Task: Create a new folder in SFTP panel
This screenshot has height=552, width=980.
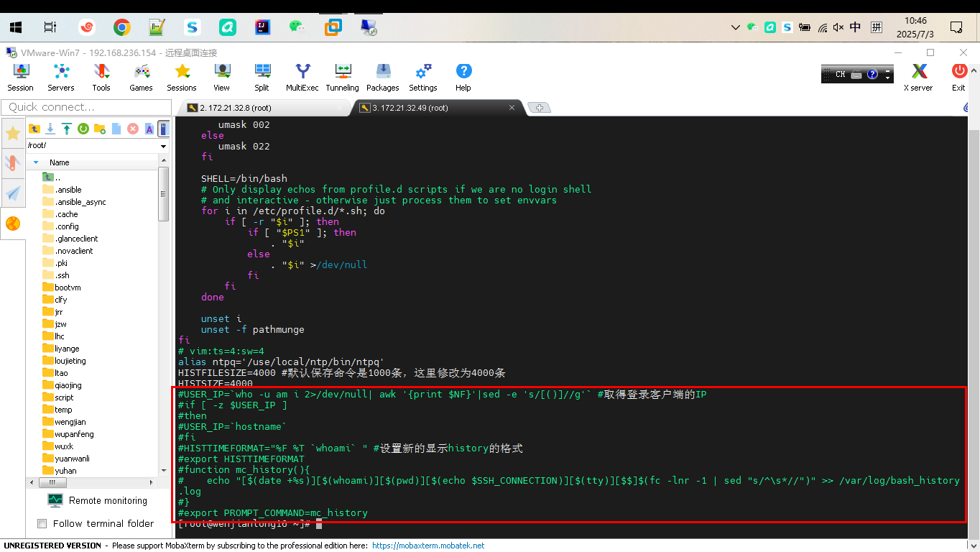Action: pos(100,129)
